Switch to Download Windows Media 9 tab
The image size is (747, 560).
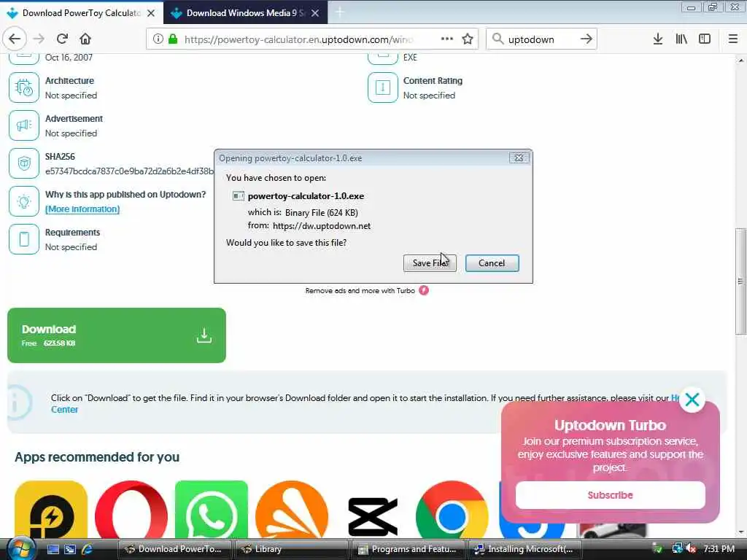(245, 13)
